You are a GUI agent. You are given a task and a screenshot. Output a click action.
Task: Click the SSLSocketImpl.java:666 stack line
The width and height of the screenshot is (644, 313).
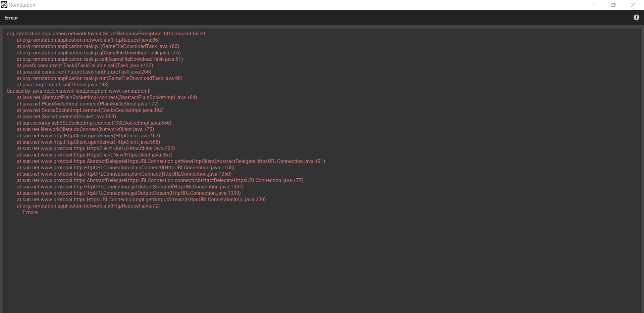coord(94,123)
